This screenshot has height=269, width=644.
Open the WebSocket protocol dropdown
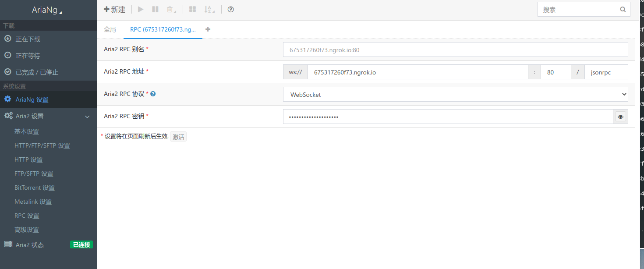(x=455, y=94)
